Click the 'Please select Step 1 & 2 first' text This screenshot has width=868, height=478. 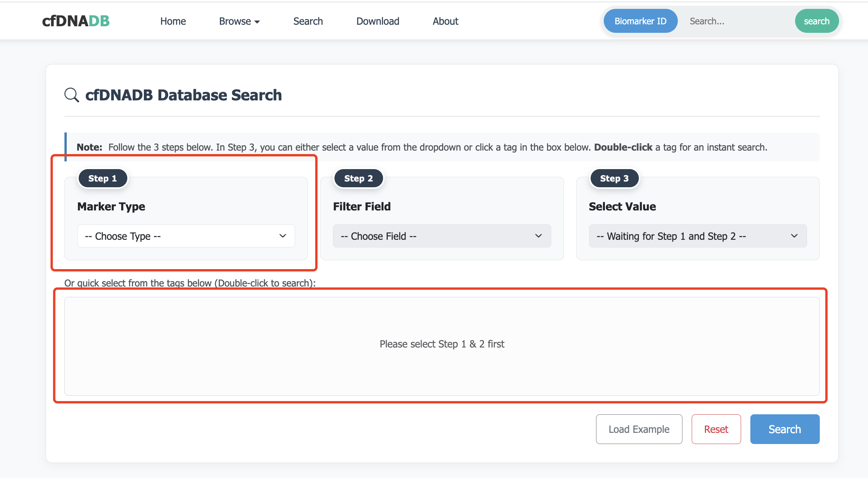click(x=442, y=344)
